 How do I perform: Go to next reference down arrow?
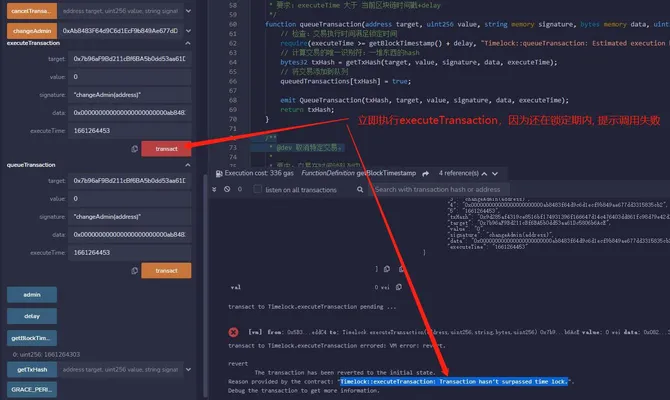click(495, 174)
